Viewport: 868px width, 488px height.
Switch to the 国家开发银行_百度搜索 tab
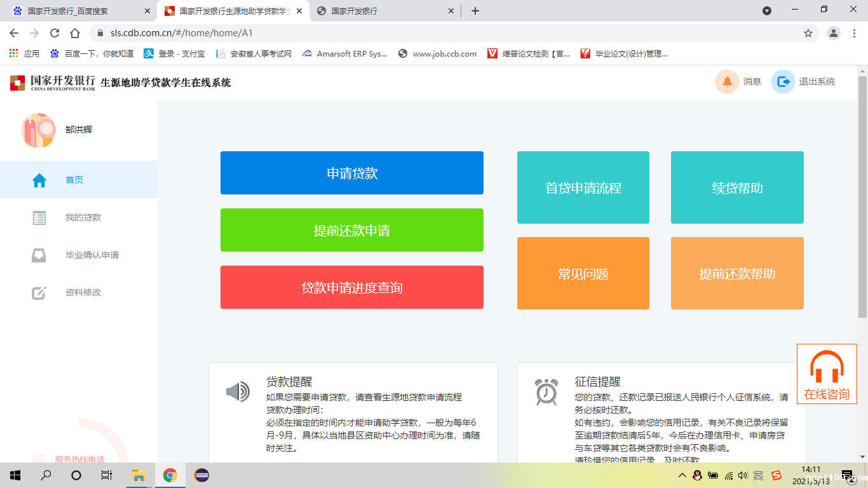coord(69,11)
